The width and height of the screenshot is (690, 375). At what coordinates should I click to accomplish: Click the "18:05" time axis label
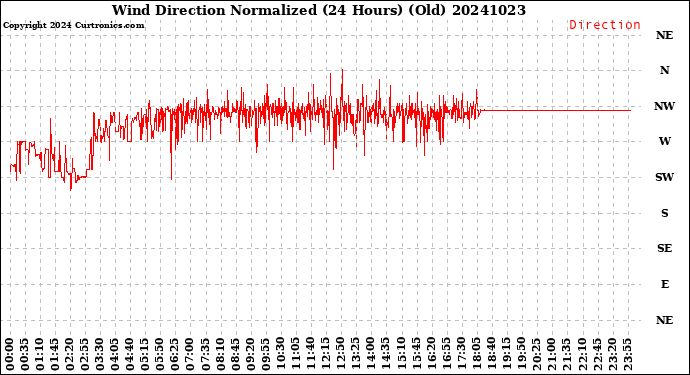(476, 355)
